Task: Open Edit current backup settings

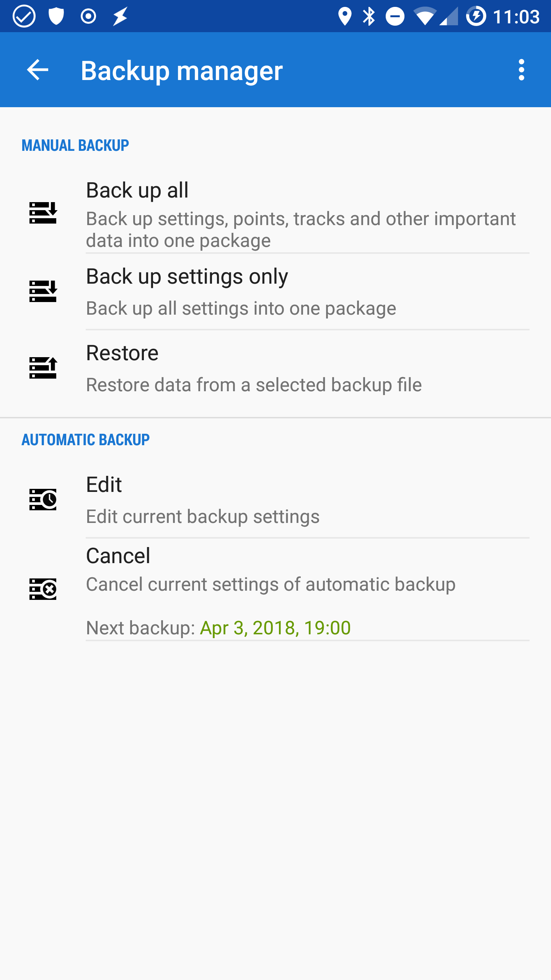Action: tap(203, 500)
